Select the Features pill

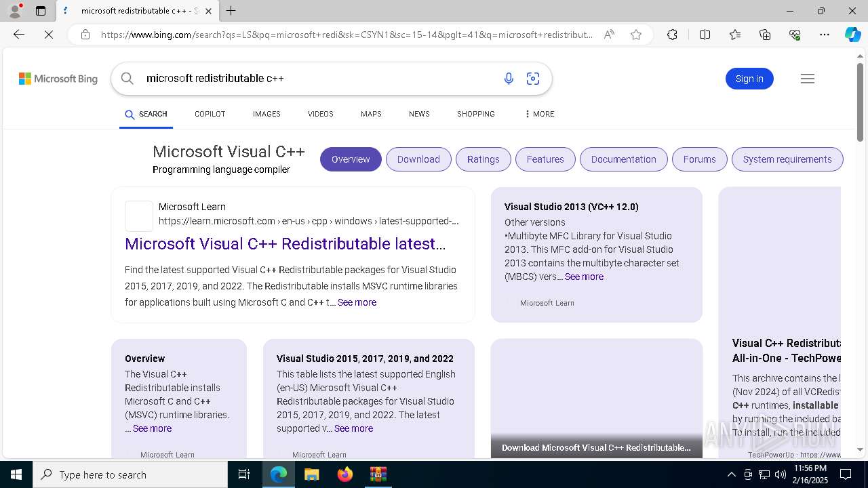[545, 159]
